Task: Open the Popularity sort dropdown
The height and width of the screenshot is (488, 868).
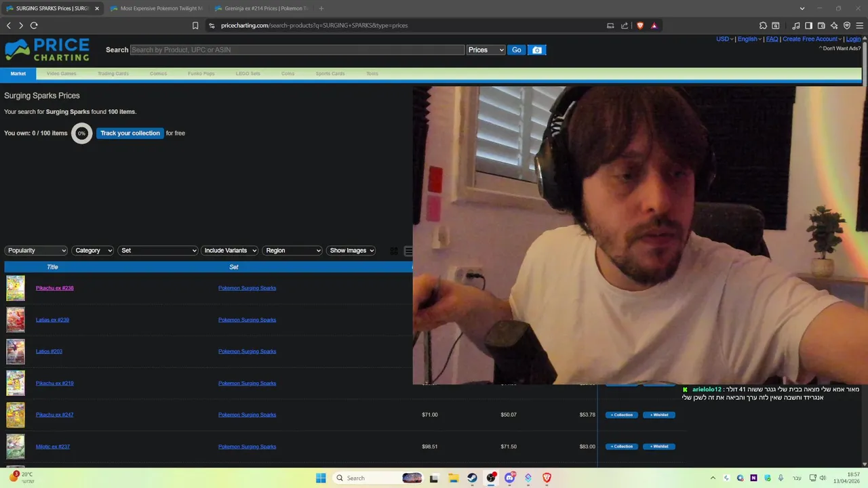Action: pyautogui.click(x=36, y=250)
